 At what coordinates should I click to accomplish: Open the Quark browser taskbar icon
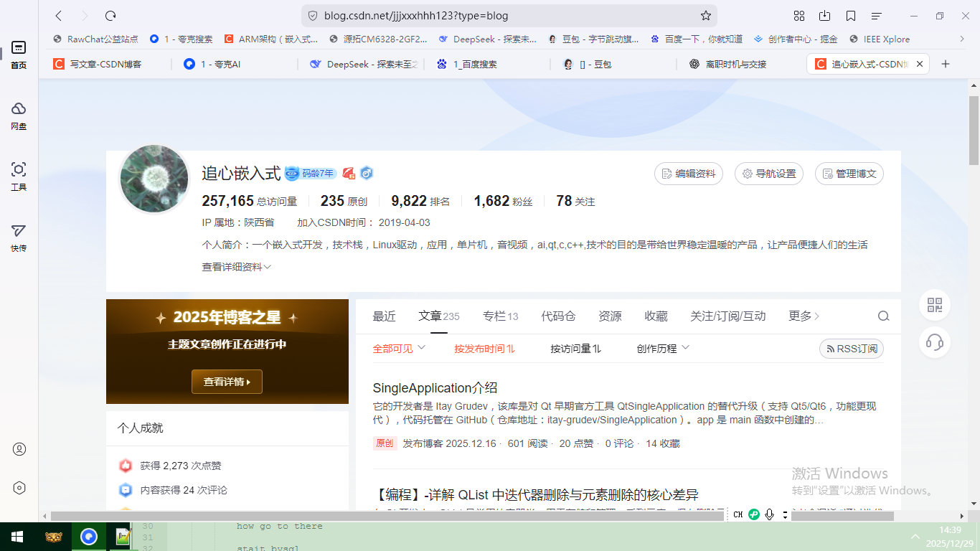(89, 537)
